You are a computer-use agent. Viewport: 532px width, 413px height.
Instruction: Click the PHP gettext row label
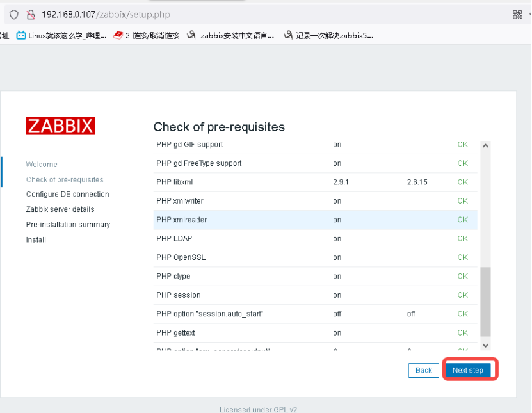pos(176,333)
